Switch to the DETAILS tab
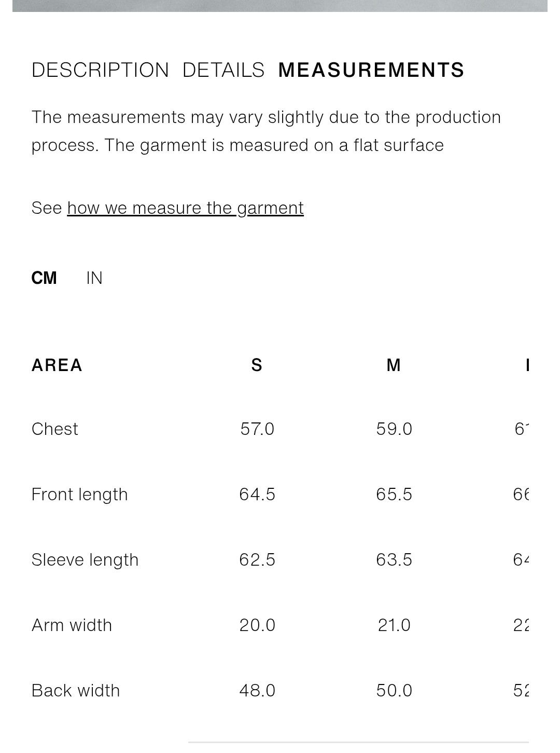 [x=223, y=70]
